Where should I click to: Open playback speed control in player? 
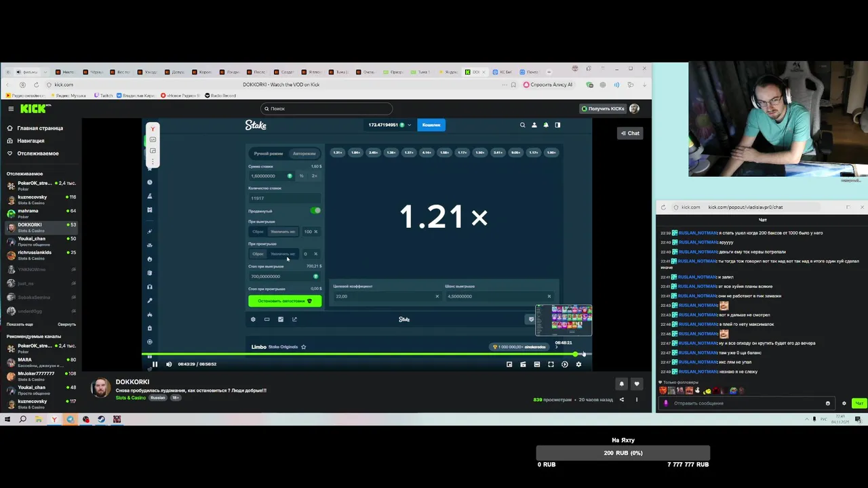pos(565,365)
